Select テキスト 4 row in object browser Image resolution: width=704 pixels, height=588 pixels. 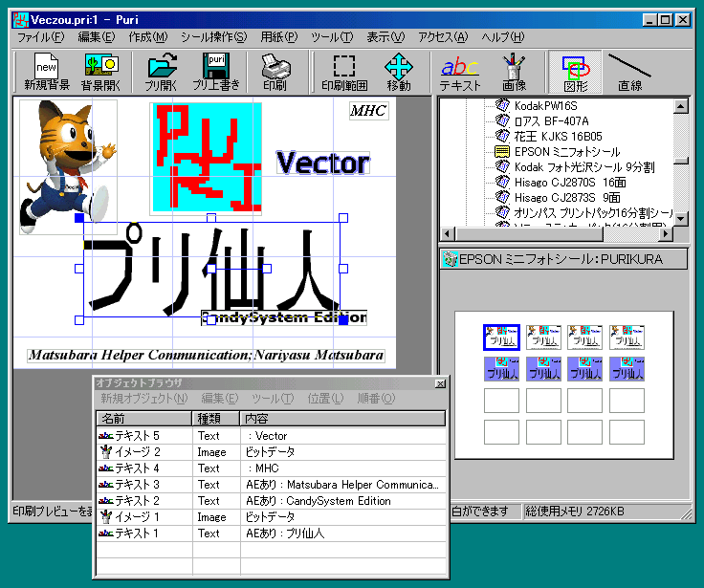pyautogui.click(x=272, y=468)
